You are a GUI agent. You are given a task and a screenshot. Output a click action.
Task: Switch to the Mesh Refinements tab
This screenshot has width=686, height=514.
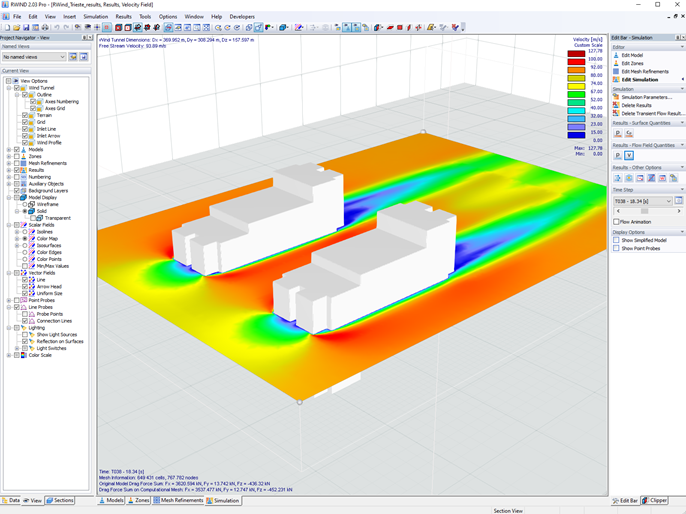tap(178, 500)
